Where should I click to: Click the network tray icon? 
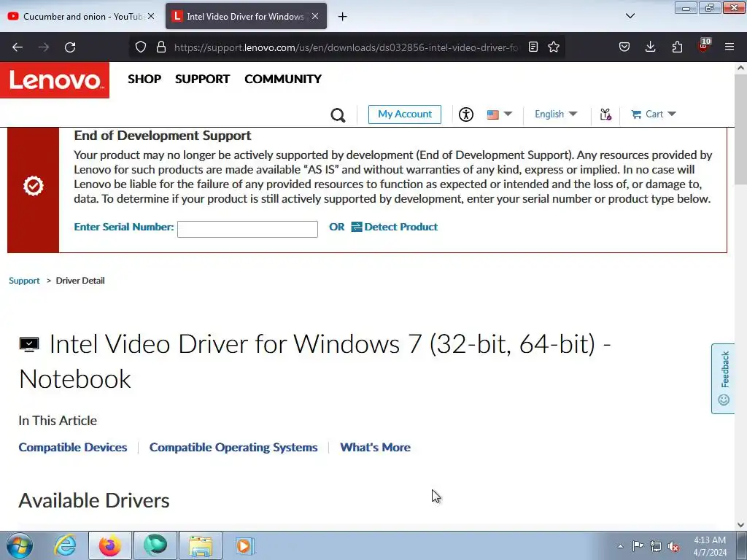coord(656,546)
